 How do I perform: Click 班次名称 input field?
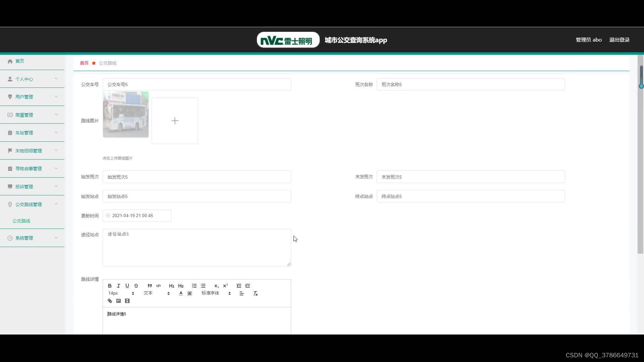[471, 84]
